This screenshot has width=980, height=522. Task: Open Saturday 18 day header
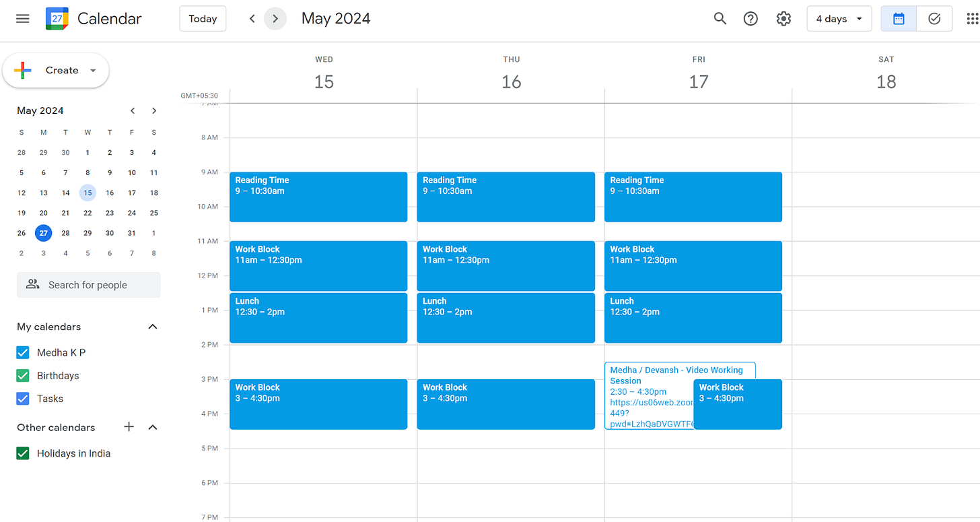(x=886, y=81)
